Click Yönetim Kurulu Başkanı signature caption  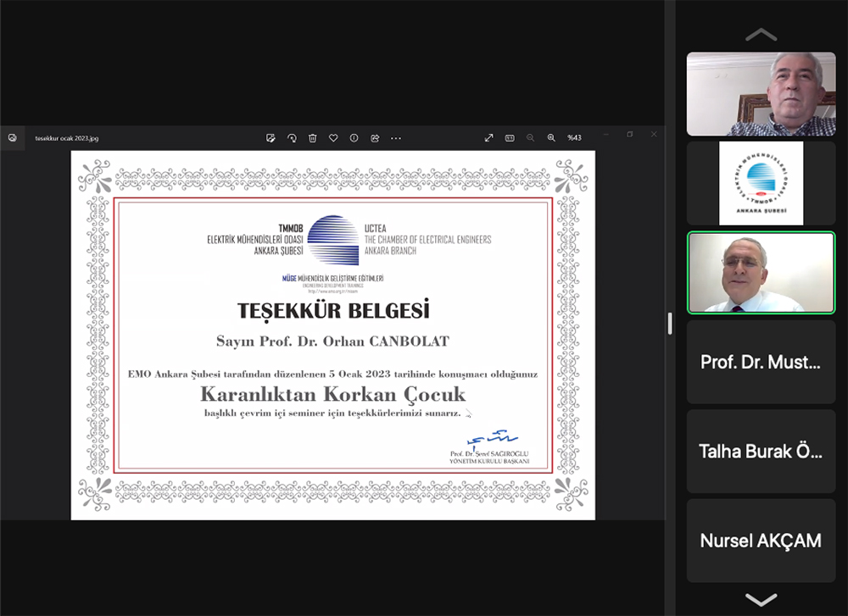coord(489,462)
